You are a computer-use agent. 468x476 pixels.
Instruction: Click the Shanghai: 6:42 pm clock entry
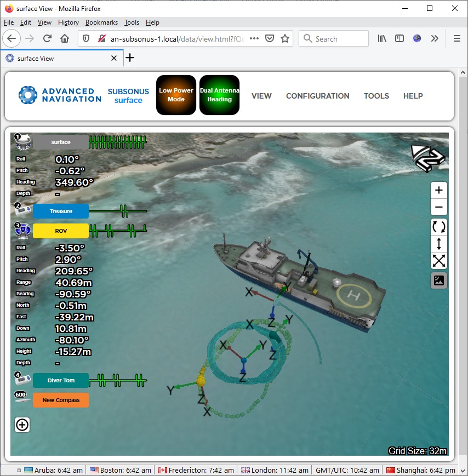421,470
